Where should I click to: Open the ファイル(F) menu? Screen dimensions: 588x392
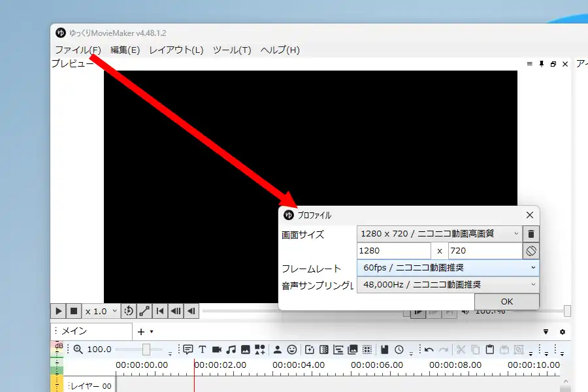(78, 50)
